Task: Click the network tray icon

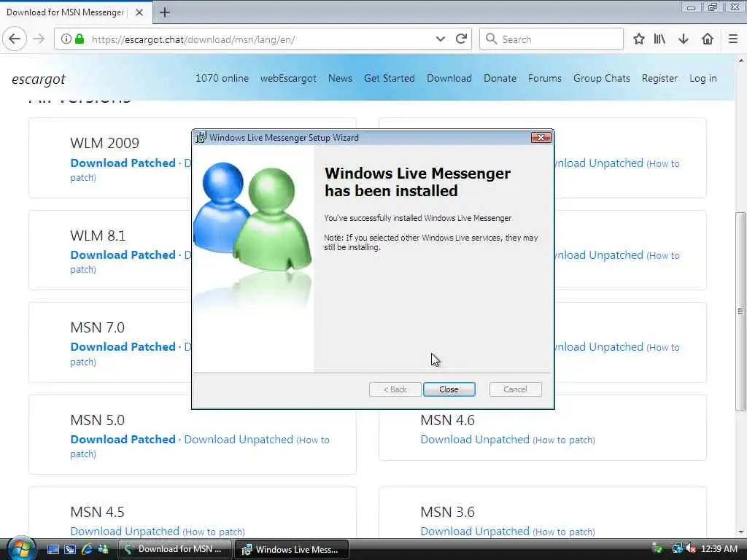Action: coord(677,549)
